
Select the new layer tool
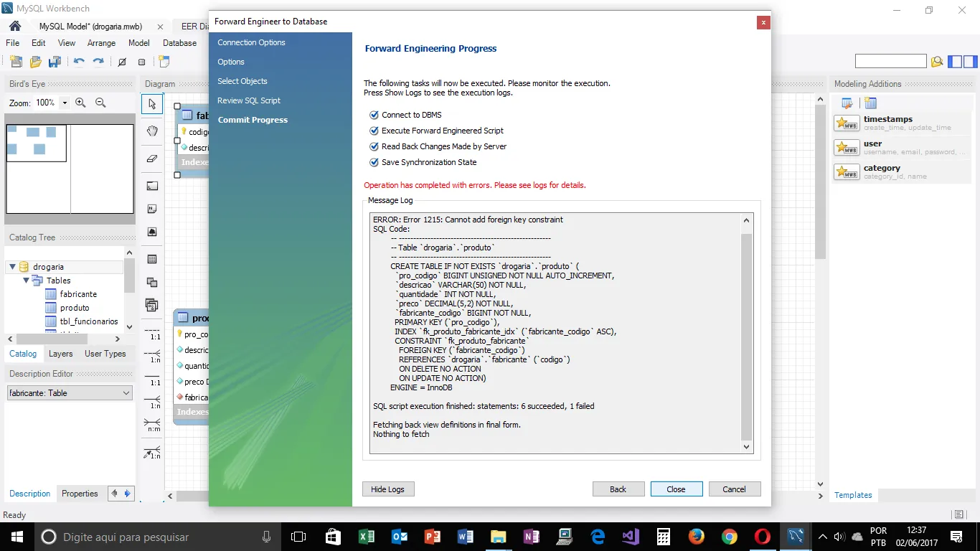[151, 186]
